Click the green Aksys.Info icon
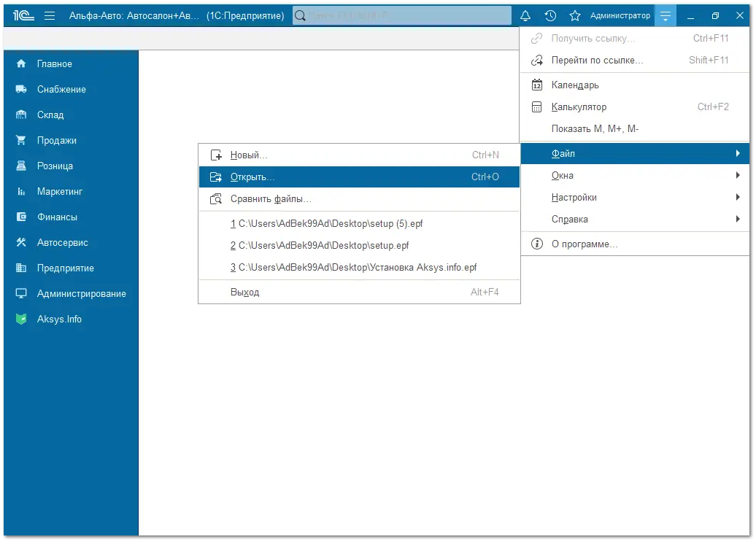Screen dimensions: 756x542 click(x=20, y=319)
